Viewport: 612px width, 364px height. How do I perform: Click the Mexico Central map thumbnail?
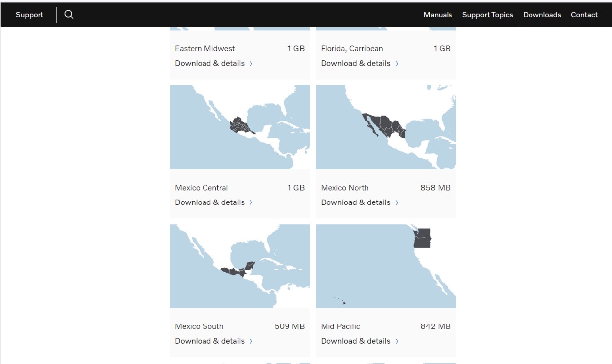coord(240,127)
